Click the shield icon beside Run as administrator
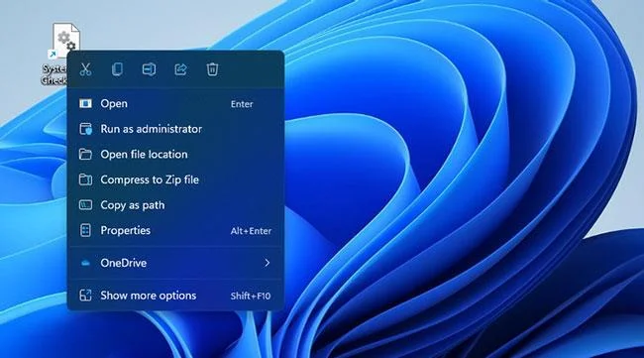This screenshot has width=644, height=358. [85, 129]
